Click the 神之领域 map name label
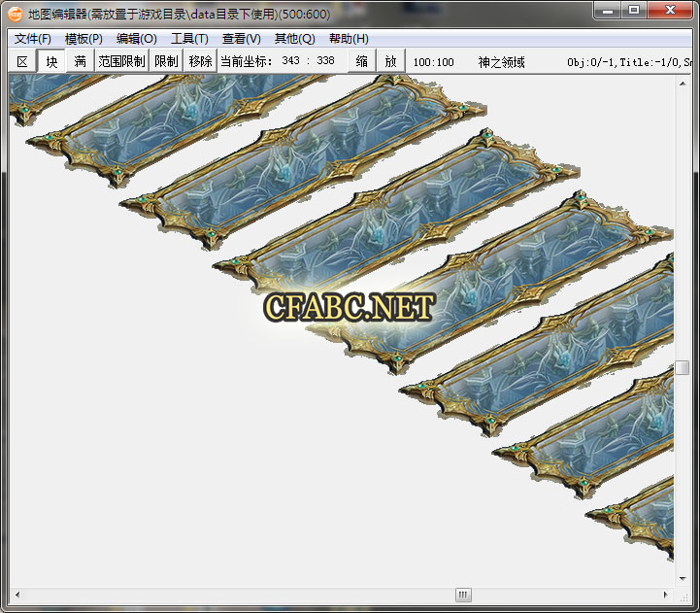The width and height of the screenshot is (700, 613). click(x=501, y=62)
